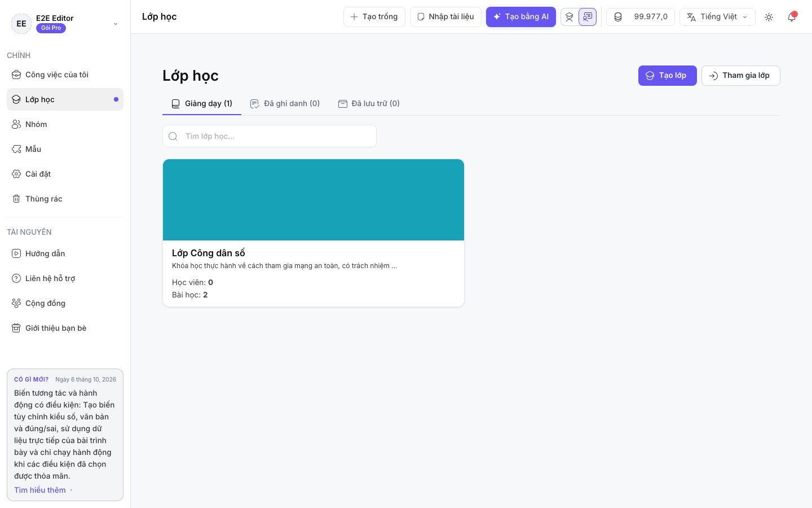
Task: Switch to the Đã lưu trữ tab
Action: click(369, 103)
